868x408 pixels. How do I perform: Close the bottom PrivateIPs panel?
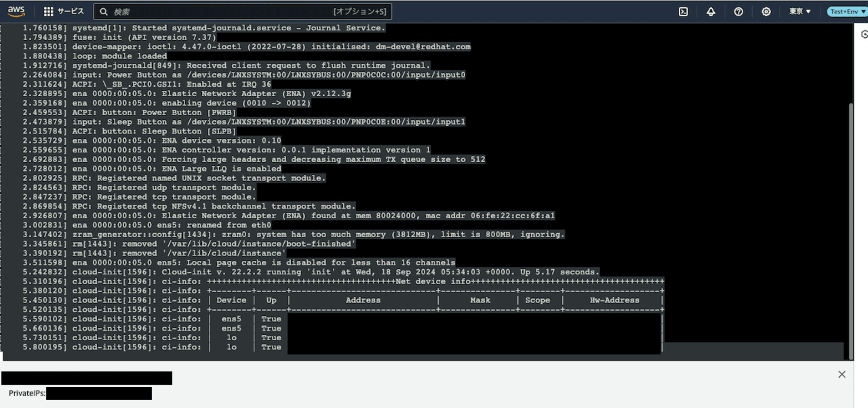tap(842, 374)
